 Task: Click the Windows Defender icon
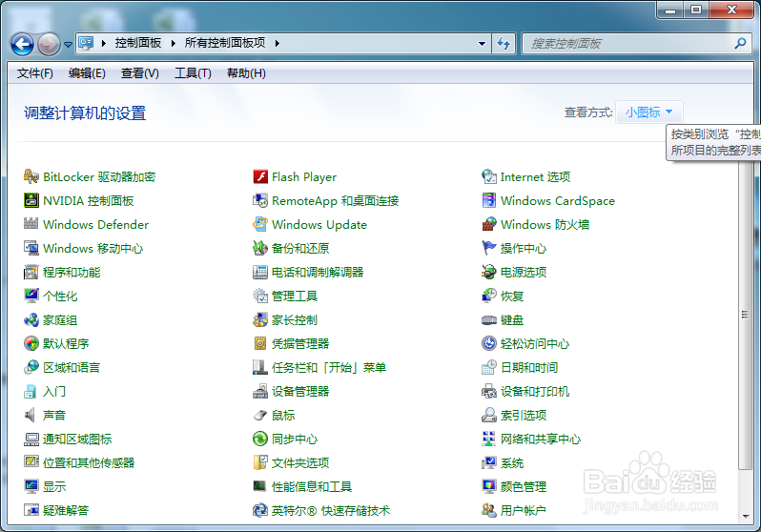point(31,224)
